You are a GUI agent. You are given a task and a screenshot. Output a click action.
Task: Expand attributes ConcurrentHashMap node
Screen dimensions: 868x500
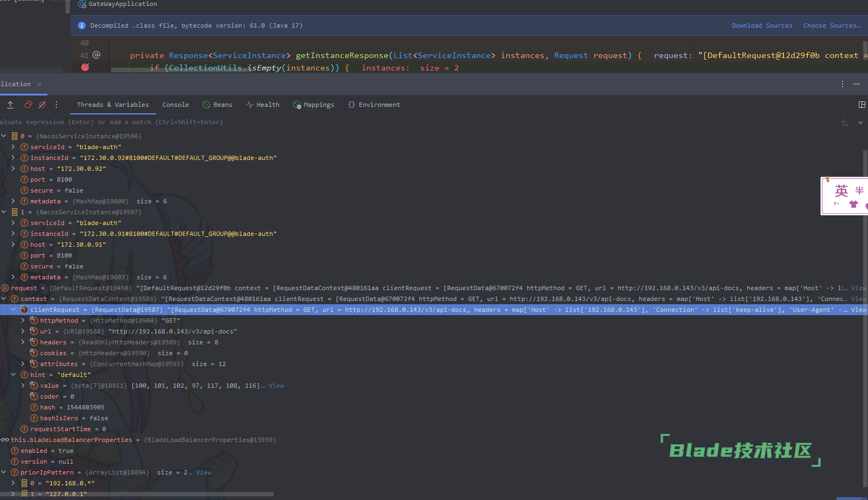pyautogui.click(x=23, y=364)
